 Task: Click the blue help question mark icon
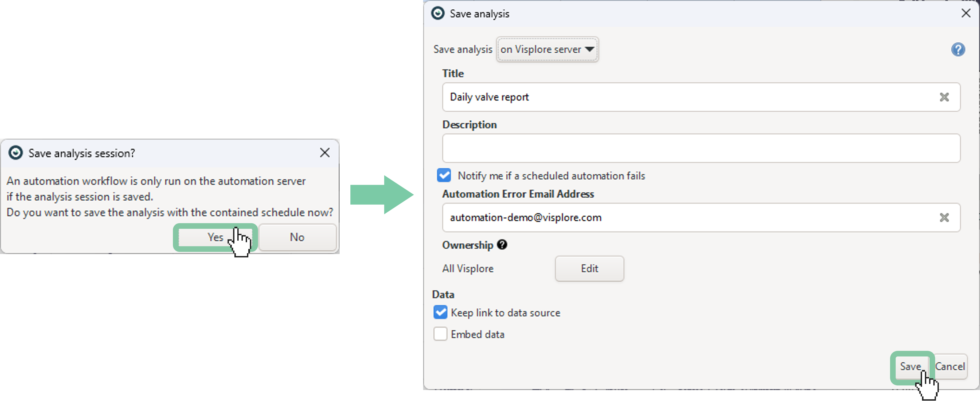[957, 49]
